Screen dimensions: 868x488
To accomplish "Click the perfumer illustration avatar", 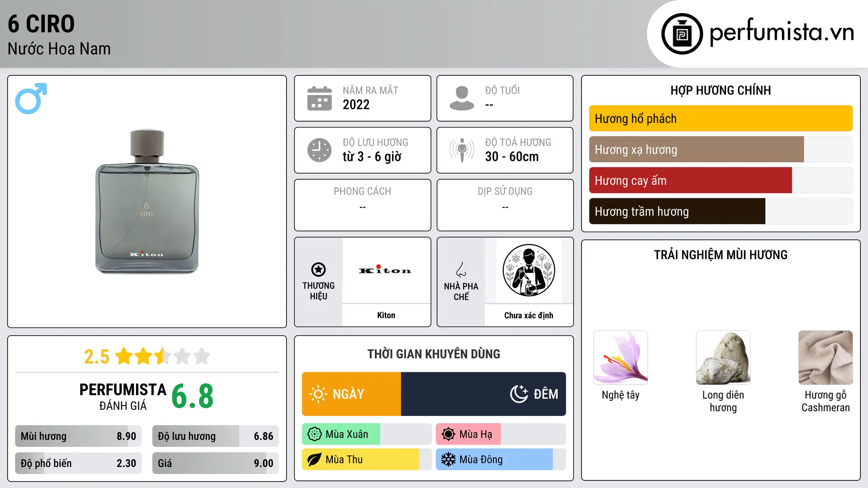I will pos(529,270).
